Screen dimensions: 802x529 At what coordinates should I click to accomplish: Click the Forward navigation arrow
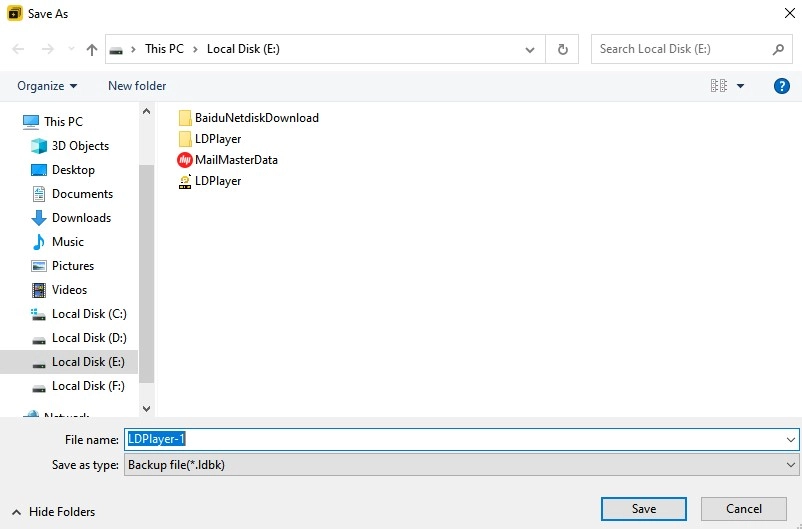48,49
